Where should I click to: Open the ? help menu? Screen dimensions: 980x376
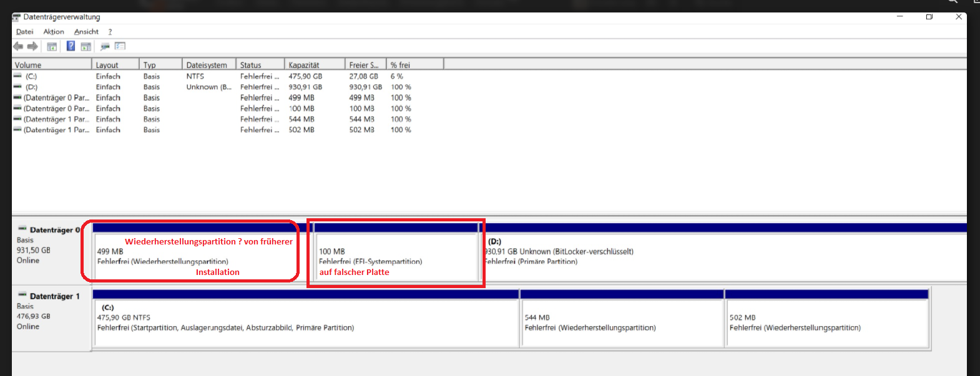[110, 32]
